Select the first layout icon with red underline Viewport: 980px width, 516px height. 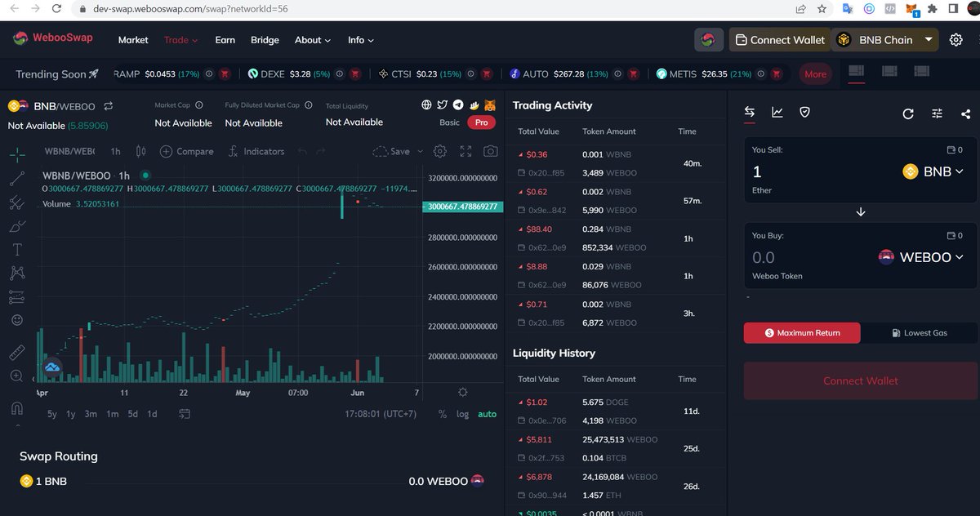(x=856, y=72)
